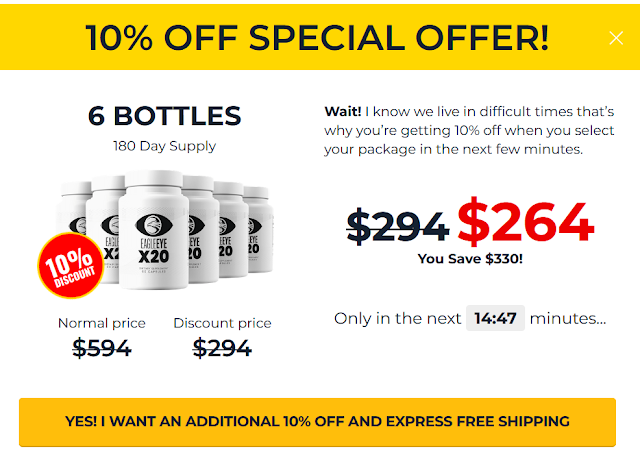Click the You Save $330! text
Image resolution: width=640 pixels, height=453 pixels.
[x=470, y=259]
